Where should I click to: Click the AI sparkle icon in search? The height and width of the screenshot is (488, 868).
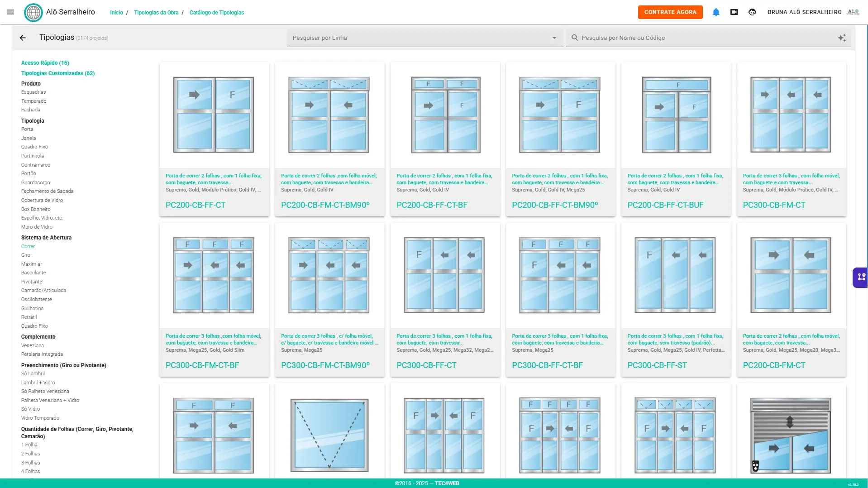841,38
